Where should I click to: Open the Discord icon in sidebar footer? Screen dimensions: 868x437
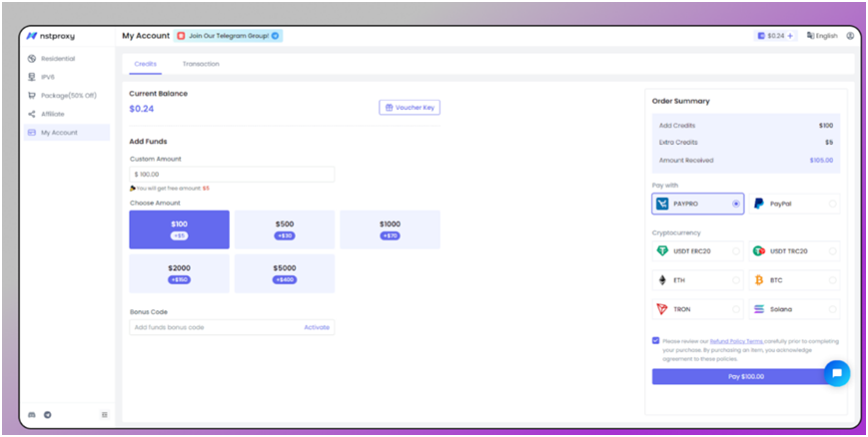pos(32,414)
